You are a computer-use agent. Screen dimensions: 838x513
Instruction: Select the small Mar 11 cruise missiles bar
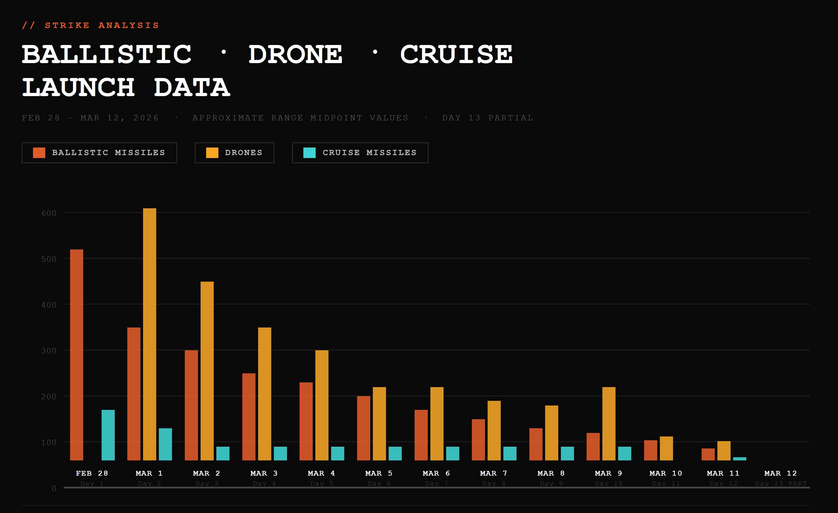point(740,458)
